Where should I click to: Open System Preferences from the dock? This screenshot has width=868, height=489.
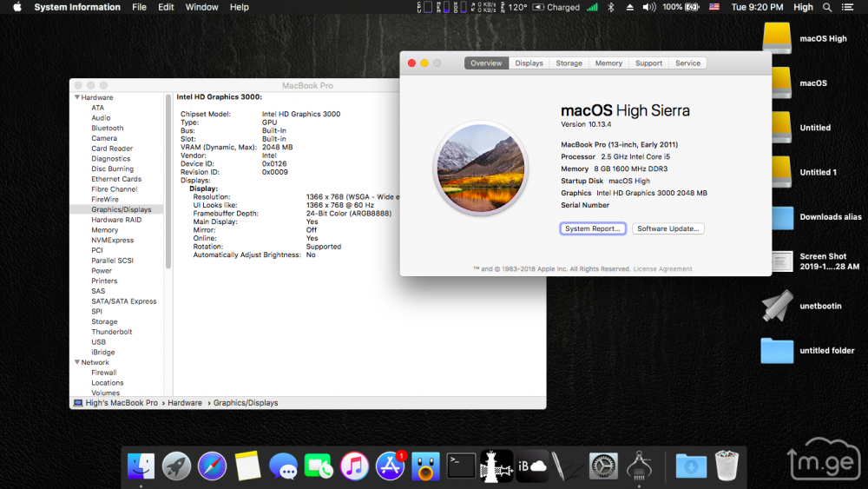[x=603, y=466]
